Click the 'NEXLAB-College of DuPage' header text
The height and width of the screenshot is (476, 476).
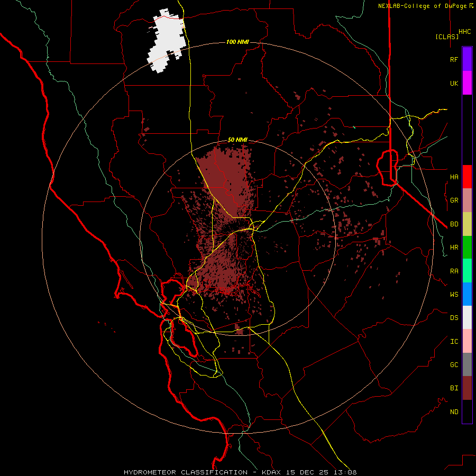pos(422,6)
